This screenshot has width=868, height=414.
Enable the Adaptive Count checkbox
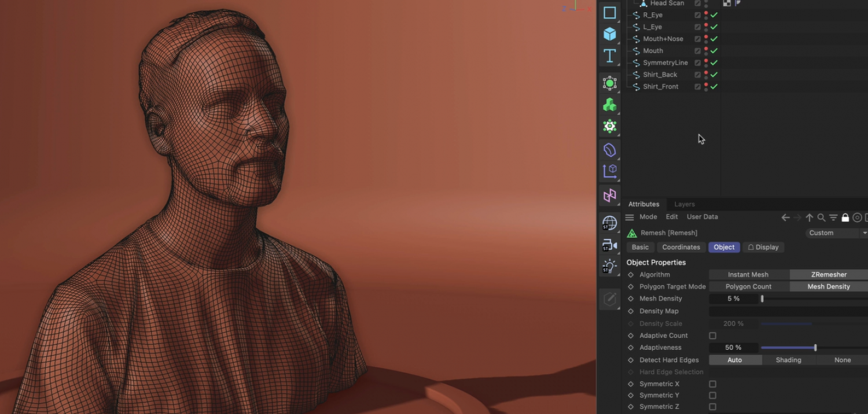coord(712,336)
